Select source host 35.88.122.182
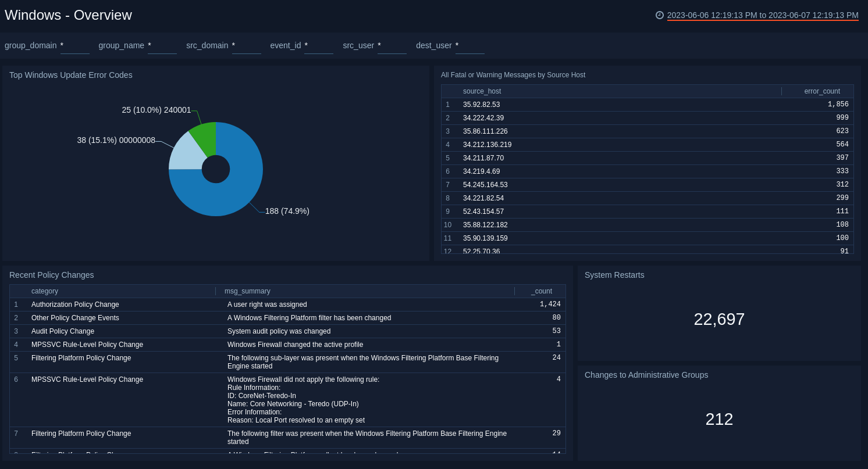 485,225
